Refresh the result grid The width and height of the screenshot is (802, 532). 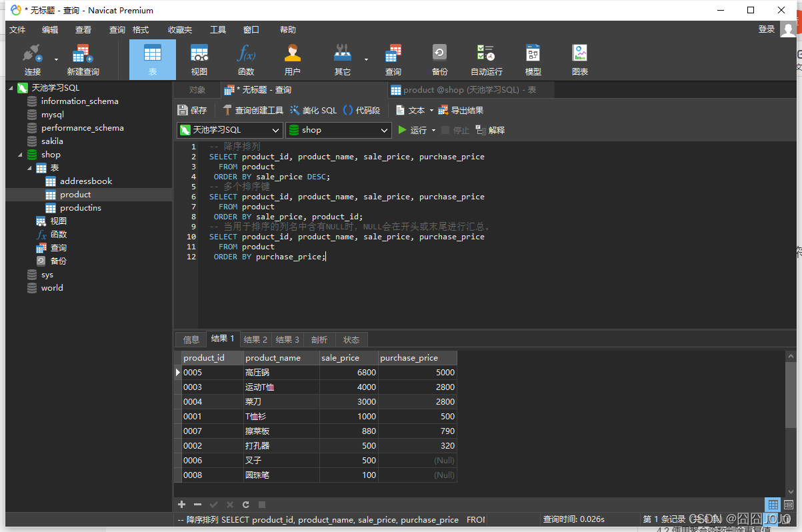pyautogui.click(x=246, y=505)
